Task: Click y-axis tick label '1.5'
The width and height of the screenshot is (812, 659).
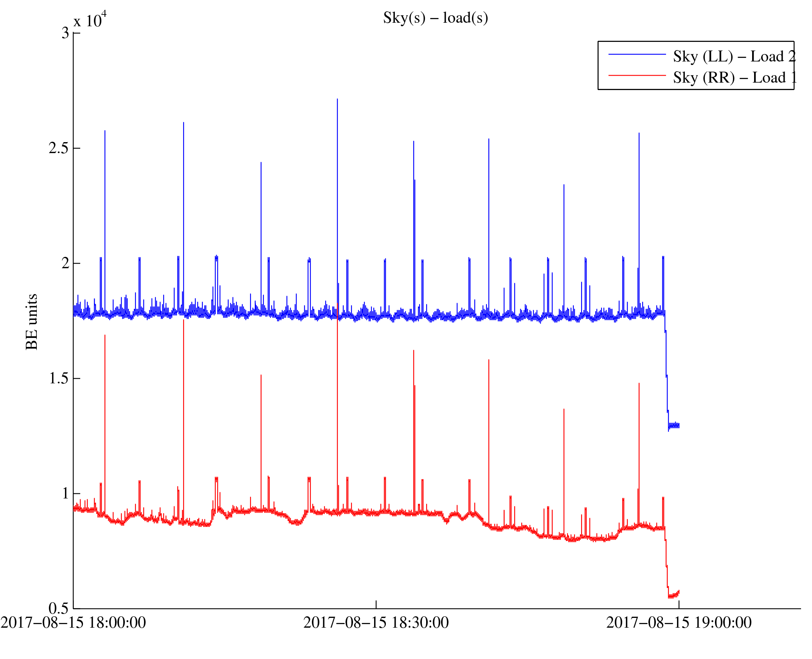Action: (x=59, y=378)
